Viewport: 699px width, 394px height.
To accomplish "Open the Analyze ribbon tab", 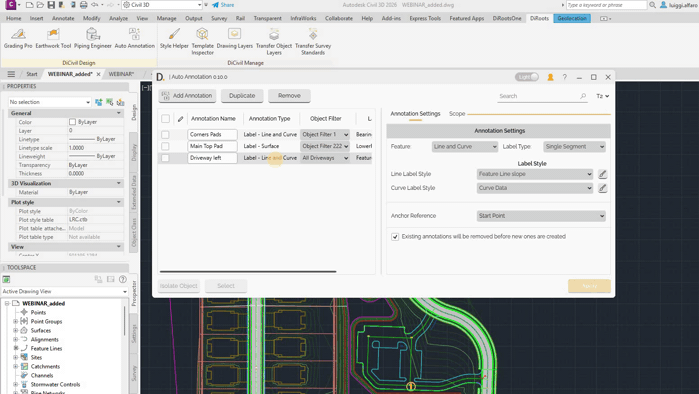I will (118, 18).
